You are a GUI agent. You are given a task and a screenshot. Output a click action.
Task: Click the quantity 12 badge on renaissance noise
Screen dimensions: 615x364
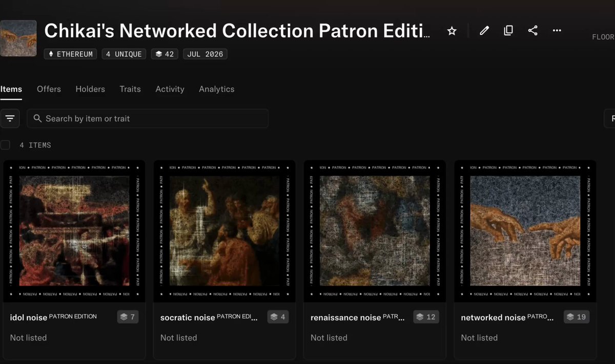pyautogui.click(x=425, y=317)
